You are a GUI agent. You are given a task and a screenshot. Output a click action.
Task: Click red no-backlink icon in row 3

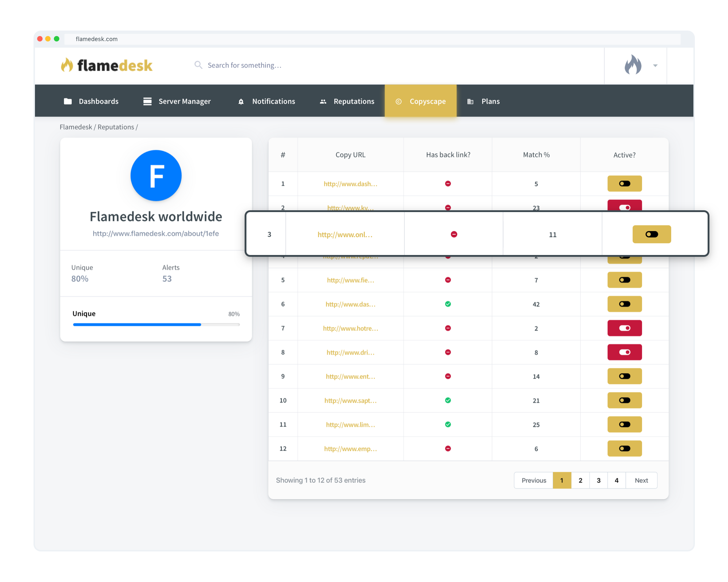(454, 234)
